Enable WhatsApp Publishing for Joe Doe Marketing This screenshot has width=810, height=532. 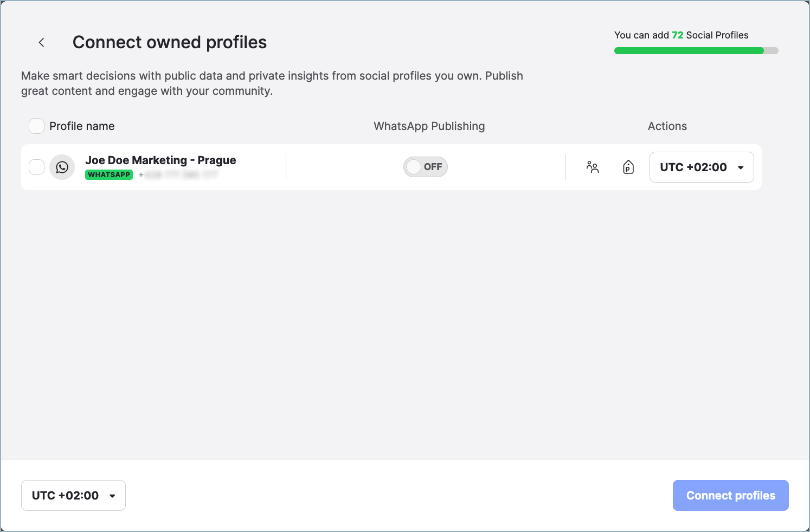(x=426, y=166)
